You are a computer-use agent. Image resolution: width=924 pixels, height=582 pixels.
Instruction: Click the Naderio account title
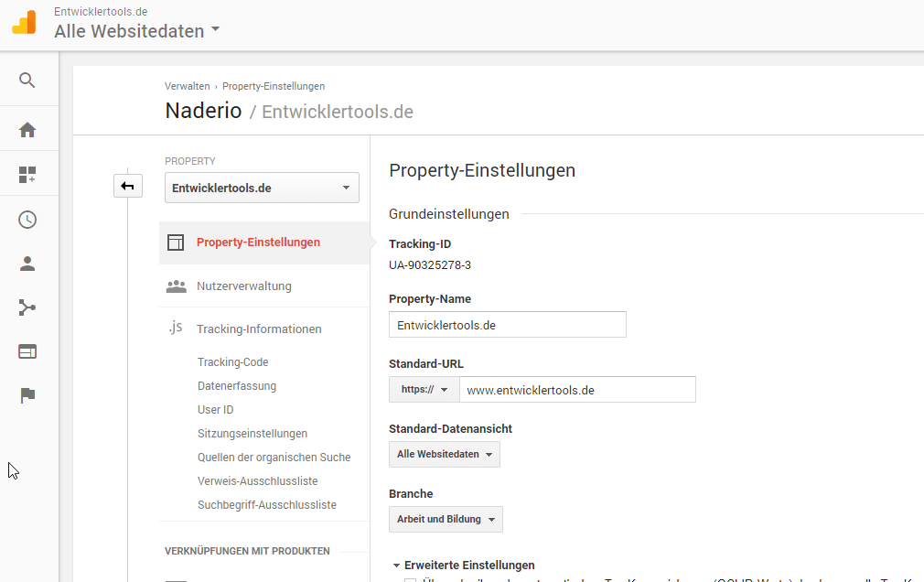coord(203,110)
